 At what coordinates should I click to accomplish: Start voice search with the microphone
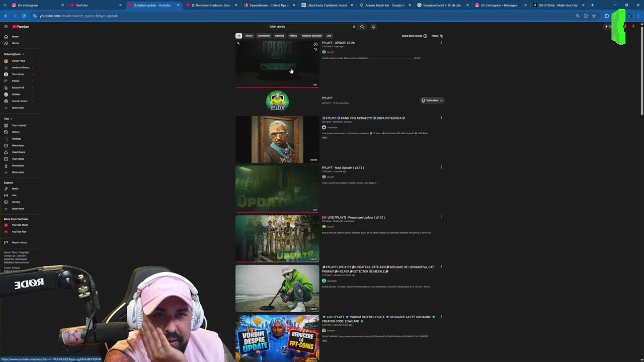[x=373, y=27]
